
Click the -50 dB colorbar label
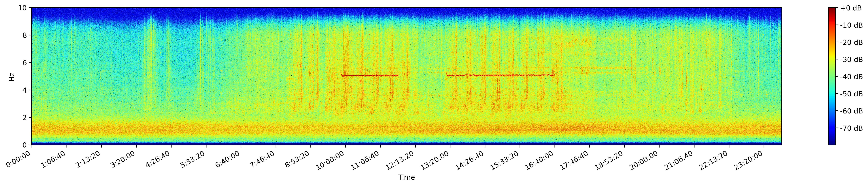coord(852,94)
